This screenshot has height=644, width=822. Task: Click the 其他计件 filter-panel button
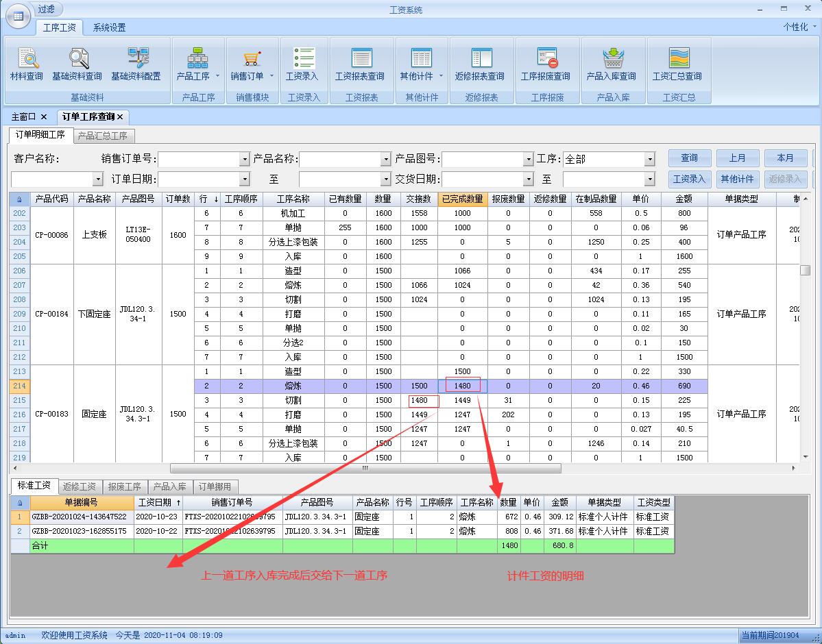point(737,179)
